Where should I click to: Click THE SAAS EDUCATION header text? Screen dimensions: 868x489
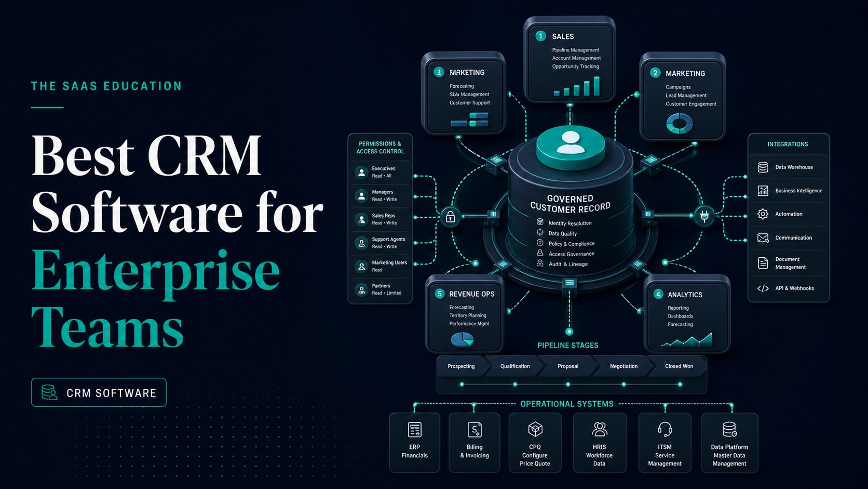point(106,86)
